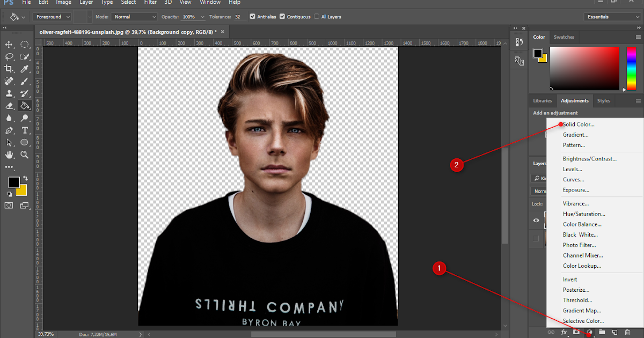Choose the Hand tool
This screenshot has width=644, height=338.
coord(9,155)
